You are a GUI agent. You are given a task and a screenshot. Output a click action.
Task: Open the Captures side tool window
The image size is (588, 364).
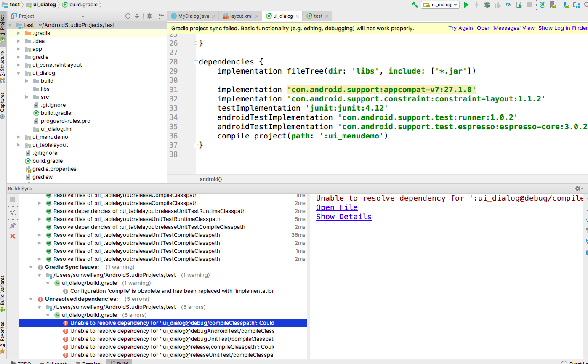tap(3, 105)
